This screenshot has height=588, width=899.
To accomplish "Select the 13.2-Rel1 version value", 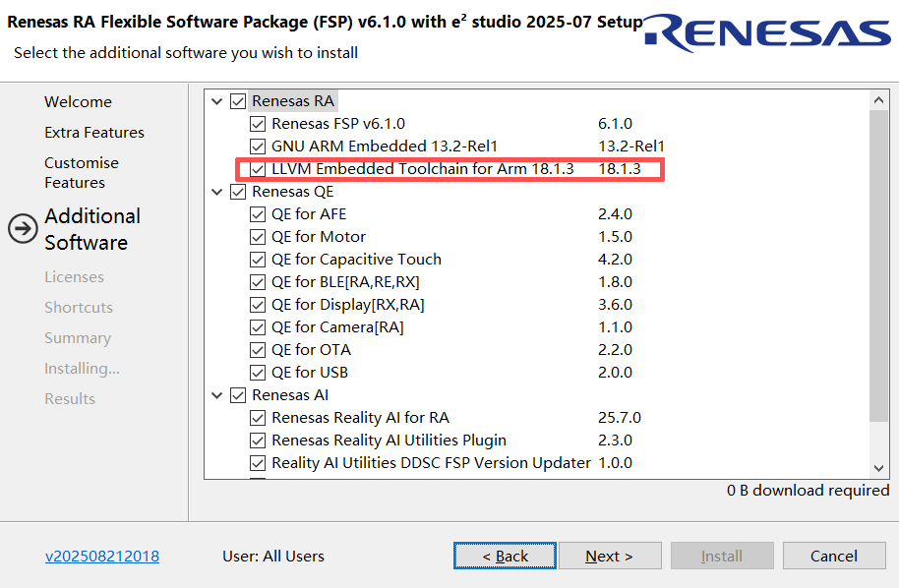I will pyautogui.click(x=631, y=147).
